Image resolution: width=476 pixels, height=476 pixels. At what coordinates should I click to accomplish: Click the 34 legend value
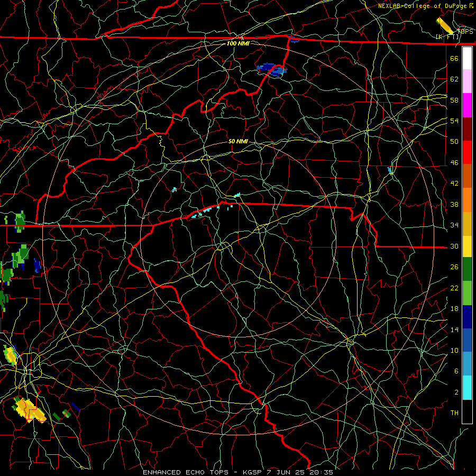[x=454, y=225]
